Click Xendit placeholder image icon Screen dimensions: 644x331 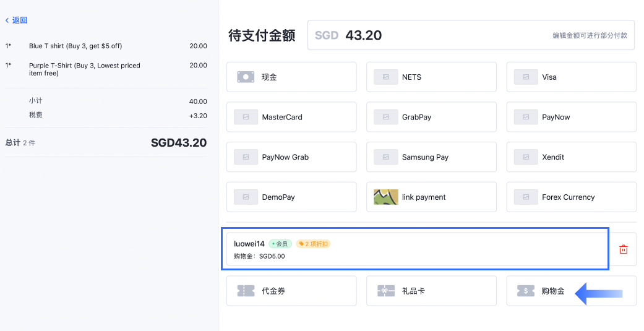pos(526,157)
